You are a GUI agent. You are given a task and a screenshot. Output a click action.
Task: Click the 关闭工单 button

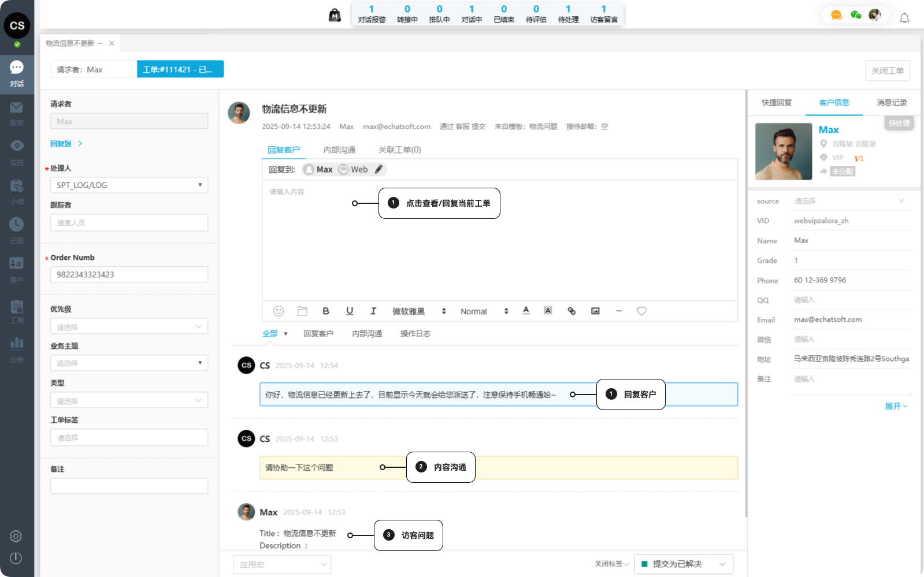click(887, 70)
